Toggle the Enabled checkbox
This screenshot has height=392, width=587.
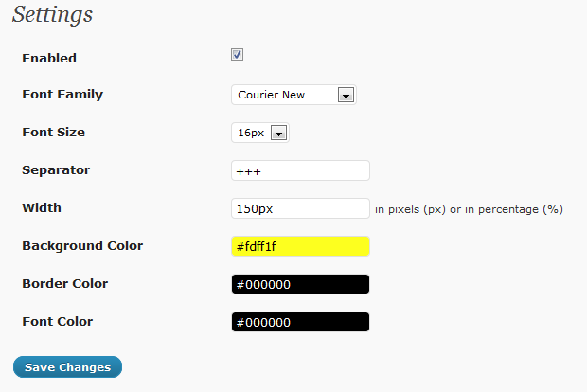point(238,55)
